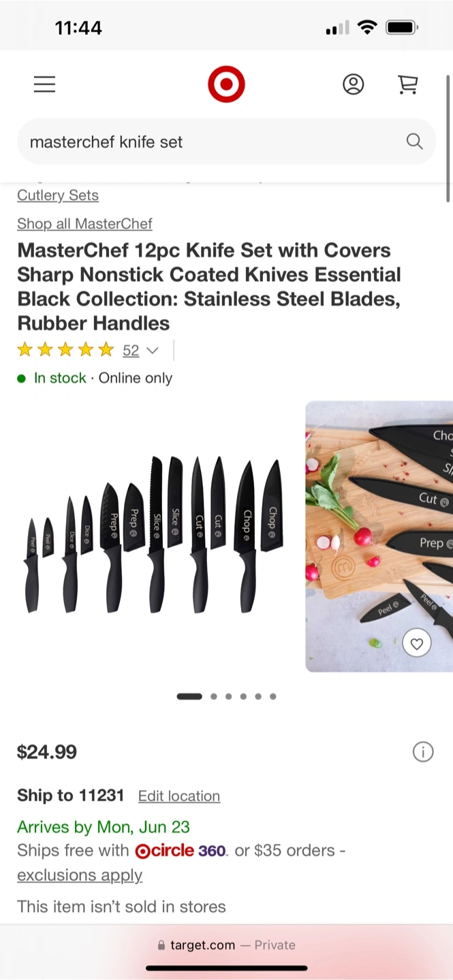453x980 pixels.
Task: Select the last image carousel dot
Action: coord(273,696)
